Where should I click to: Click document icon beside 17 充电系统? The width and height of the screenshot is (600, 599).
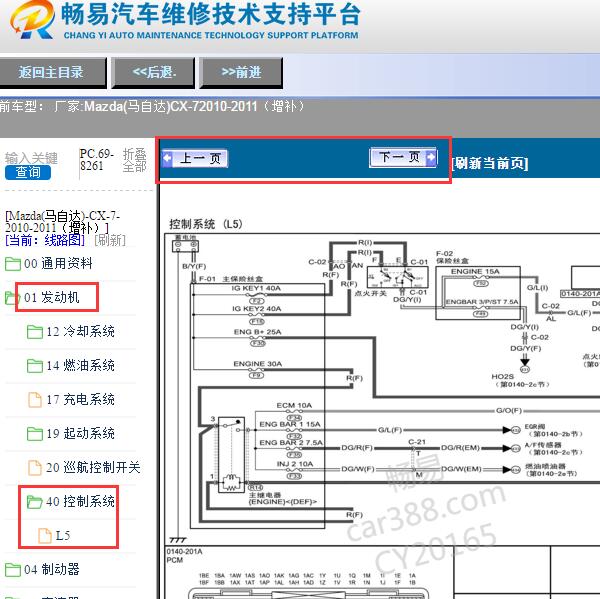point(35,400)
